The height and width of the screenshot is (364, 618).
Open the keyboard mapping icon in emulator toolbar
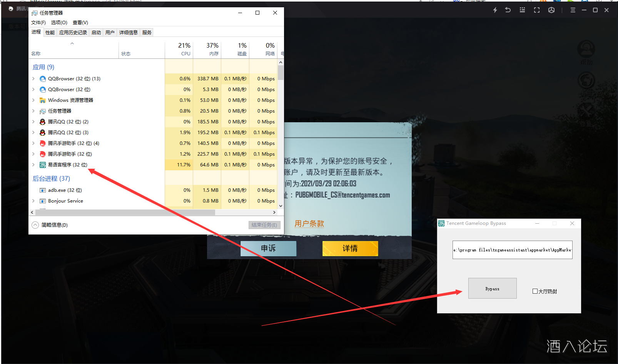pyautogui.click(x=522, y=10)
